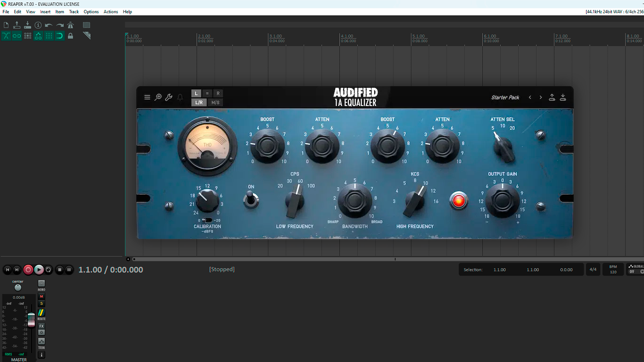This screenshot has width=644, height=362.
Task: Click the high frequency BOOST knob
Action: coord(388,146)
